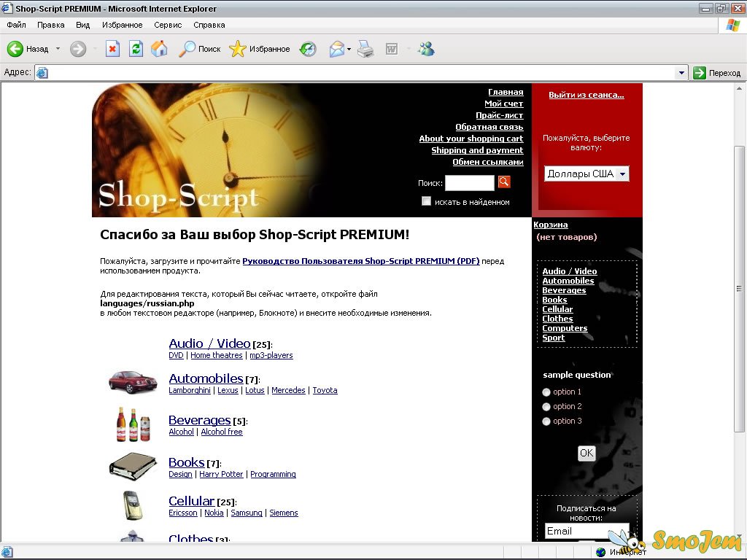Open the Корзина cart link
Image resolution: width=747 pixels, height=560 pixels.
coord(551,225)
